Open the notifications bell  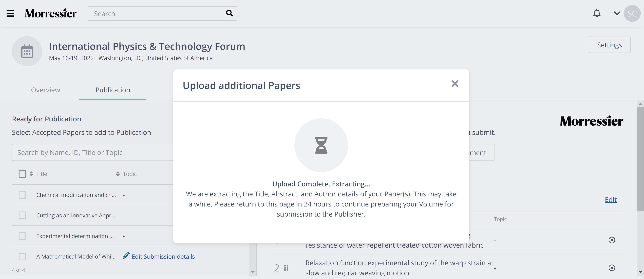click(x=597, y=13)
